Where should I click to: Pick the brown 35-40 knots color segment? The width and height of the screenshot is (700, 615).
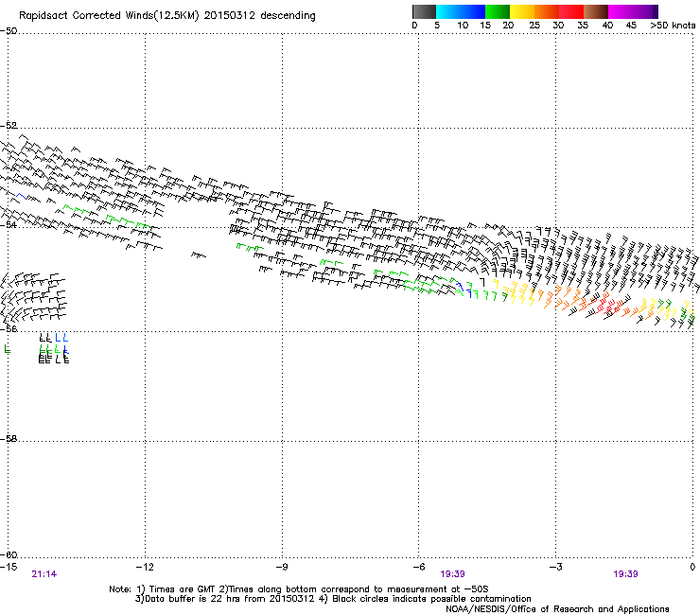point(596,11)
